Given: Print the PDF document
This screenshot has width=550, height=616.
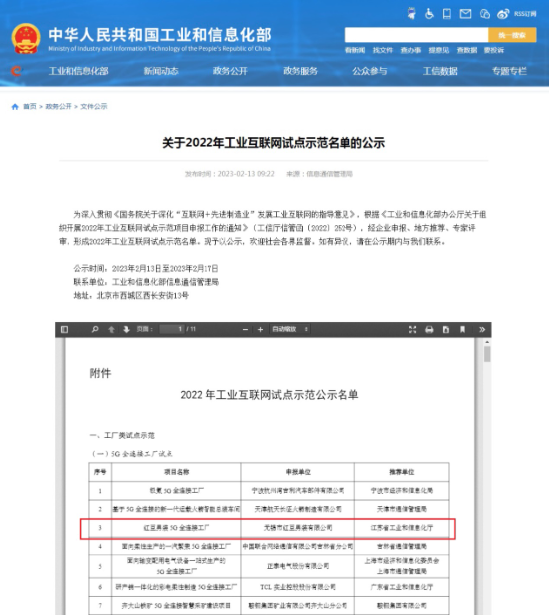Looking at the screenshot, I should pyautogui.click(x=429, y=330).
